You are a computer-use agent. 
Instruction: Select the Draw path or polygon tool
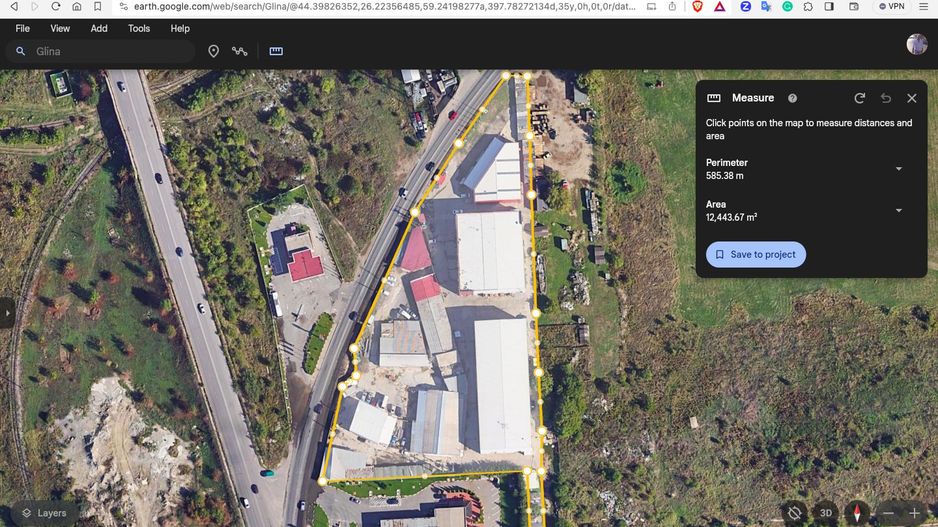pyautogui.click(x=240, y=51)
